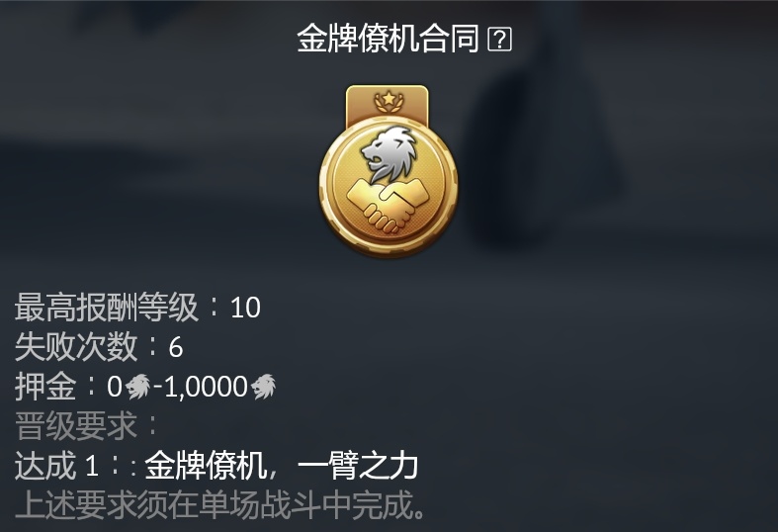
Task: Click the star laurel ribbon atop the medal
Action: click(x=388, y=101)
